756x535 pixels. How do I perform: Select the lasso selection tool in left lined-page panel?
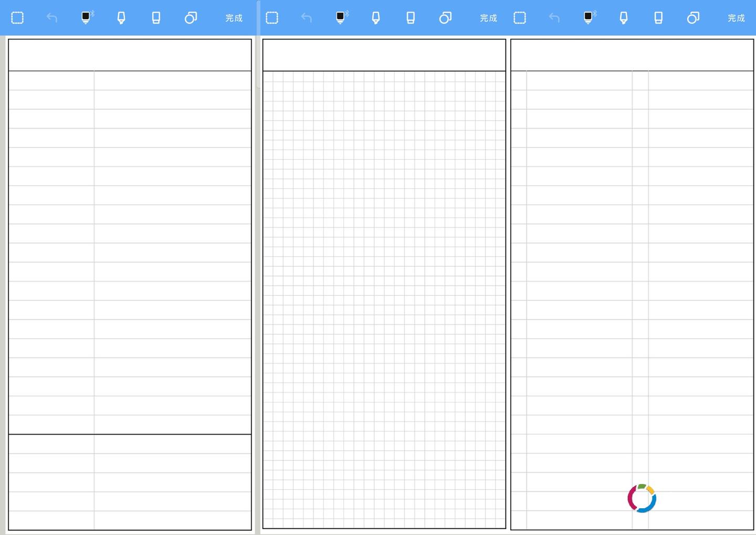(x=17, y=18)
